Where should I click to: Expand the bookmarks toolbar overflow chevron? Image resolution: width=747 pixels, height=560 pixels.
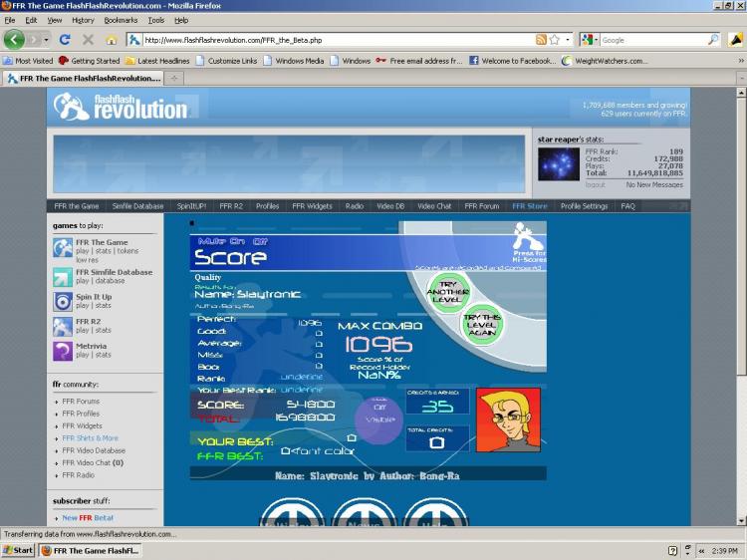(741, 61)
